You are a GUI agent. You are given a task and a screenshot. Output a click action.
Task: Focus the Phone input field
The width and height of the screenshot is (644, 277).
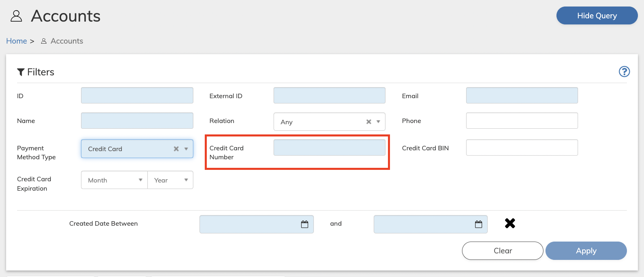pos(522,121)
